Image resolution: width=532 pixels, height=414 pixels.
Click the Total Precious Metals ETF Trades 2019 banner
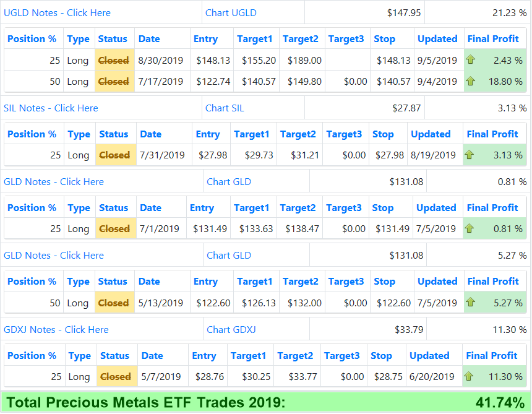[265, 402]
